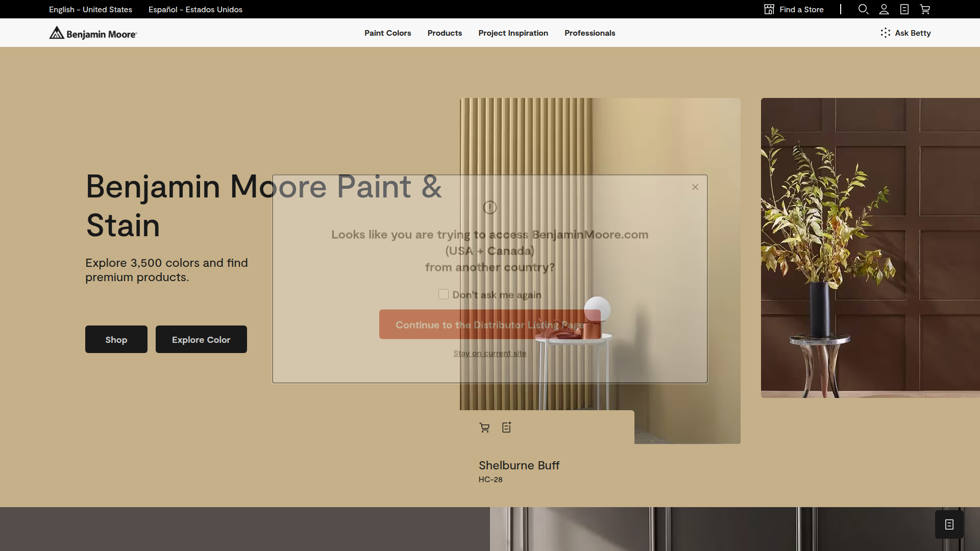
Task: Open the search icon
Action: click(x=863, y=9)
